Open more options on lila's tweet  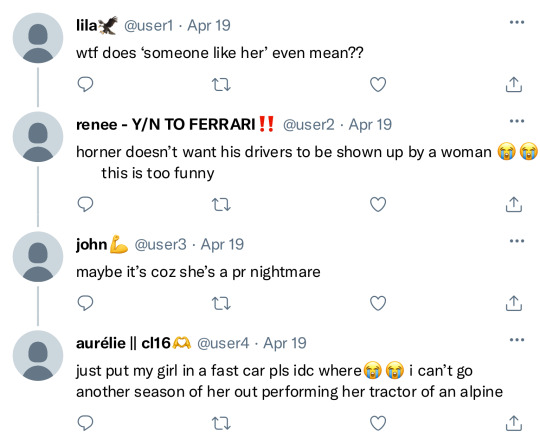pyautogui.click(x=517, y=22)
